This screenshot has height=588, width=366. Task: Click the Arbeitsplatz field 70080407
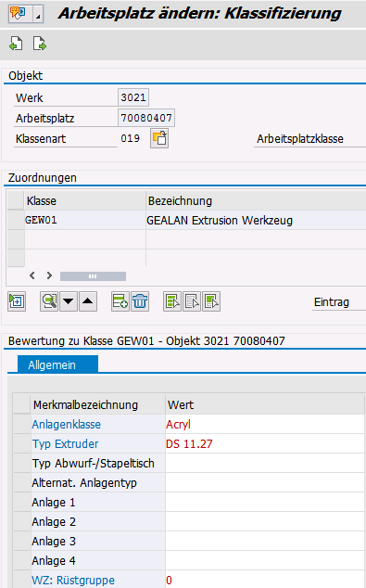tap(146, 118)
